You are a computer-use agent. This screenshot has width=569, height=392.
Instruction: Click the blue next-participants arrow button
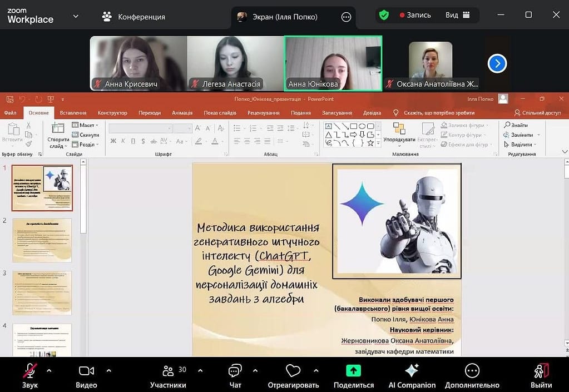(497, 64)
